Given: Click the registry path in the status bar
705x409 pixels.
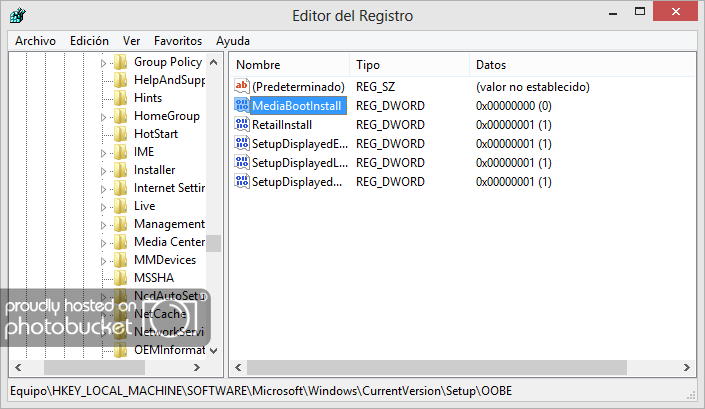Looking at the screenshot, I should (x=261, y=391).
